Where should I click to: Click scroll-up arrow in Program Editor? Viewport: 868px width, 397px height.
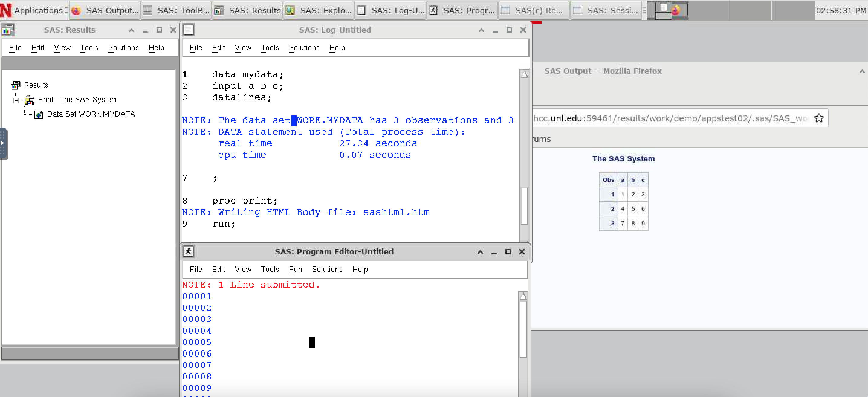click(x=523, y=296)
